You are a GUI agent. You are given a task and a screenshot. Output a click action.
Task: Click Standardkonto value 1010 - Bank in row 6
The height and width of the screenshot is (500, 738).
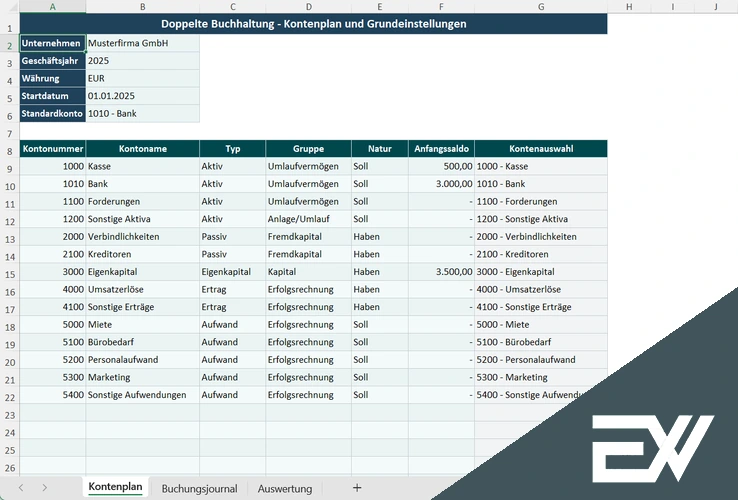143,113
